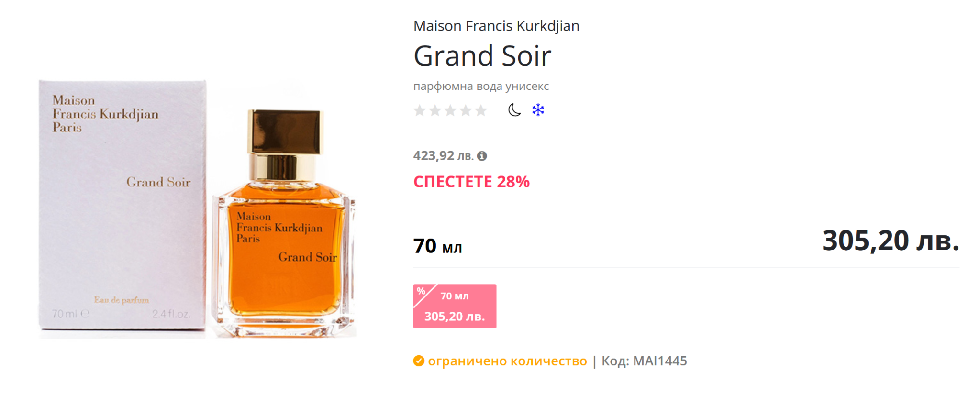The image size is (980, 394).
Task: Click the old price 423,92 лв.
Action: (443, 156)
